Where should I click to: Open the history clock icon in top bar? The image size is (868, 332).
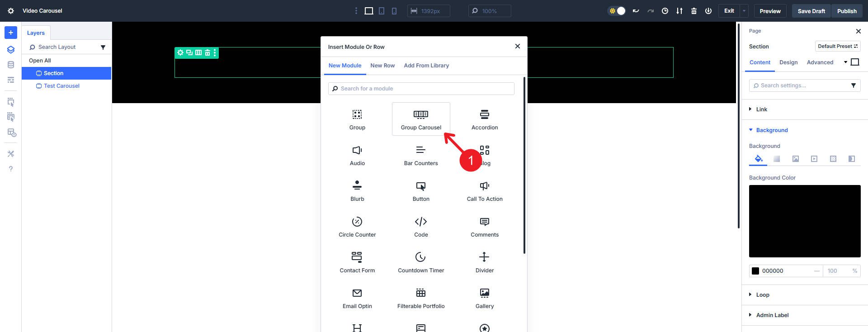click(x=665, y=11)
